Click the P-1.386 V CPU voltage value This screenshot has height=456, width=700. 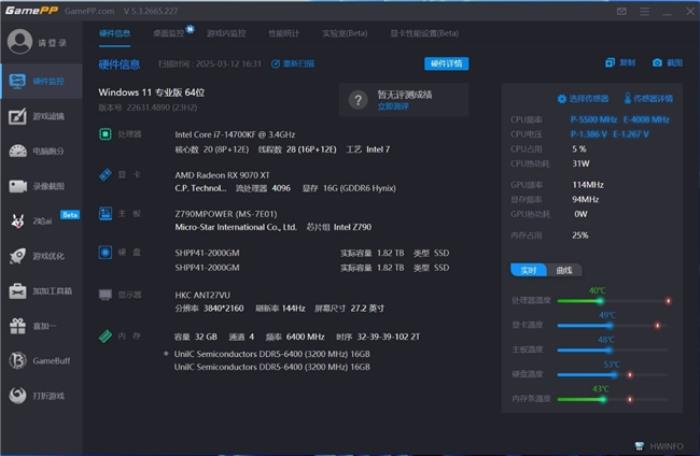[x=589, y=134]
